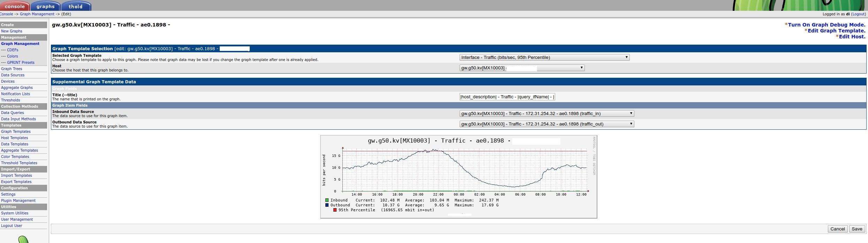Open Color Templates sidebar item
The image size is (868, 243).
15,157
